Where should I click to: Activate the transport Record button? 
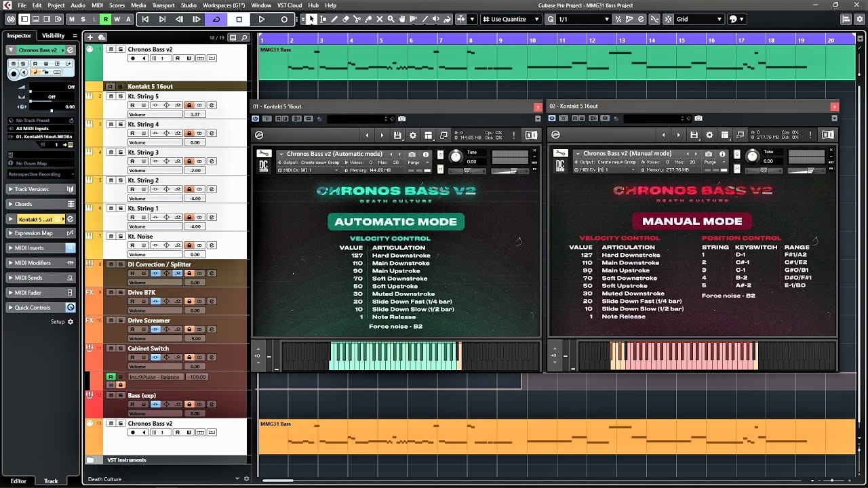coord(284,19)
